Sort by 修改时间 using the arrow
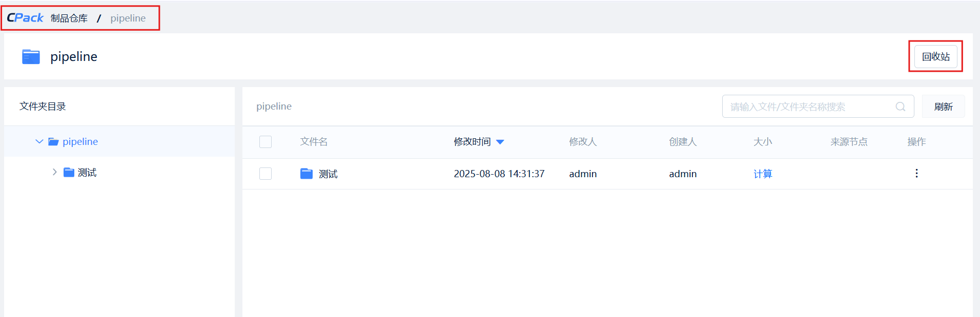Viewport: 980px width, 317px height. point(500,142)
